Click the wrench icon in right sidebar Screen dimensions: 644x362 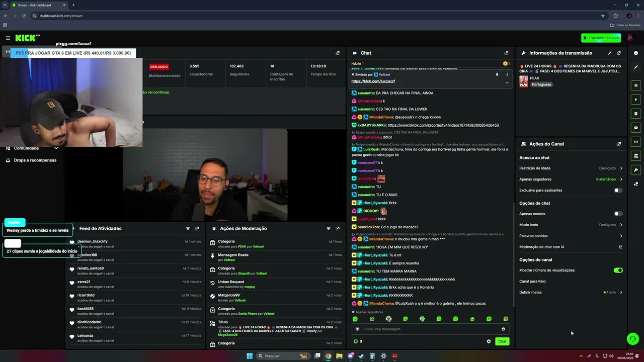pyautogui.click(x=636, y=170)
